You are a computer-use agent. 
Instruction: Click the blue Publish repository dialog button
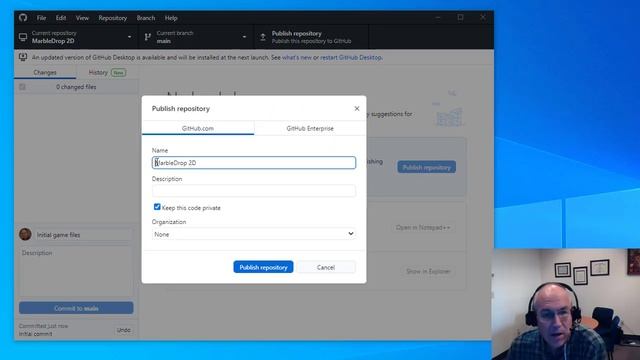click(263, 267)
